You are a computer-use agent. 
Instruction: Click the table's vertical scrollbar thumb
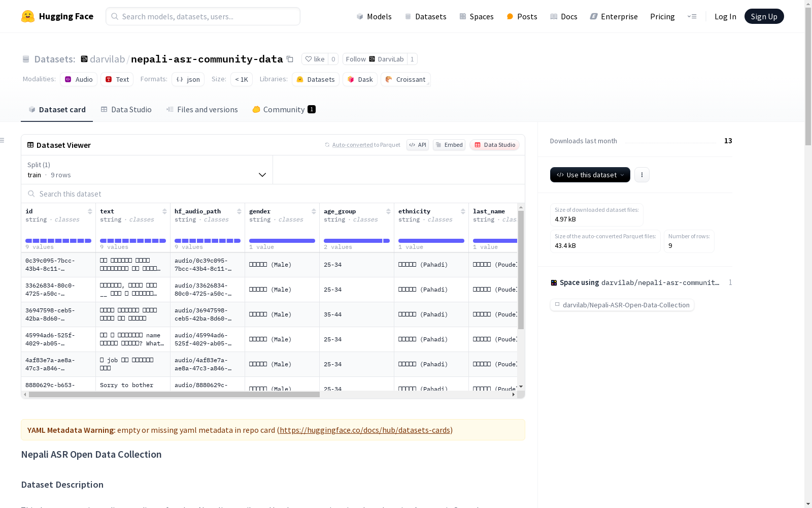[x=521, y=269]
